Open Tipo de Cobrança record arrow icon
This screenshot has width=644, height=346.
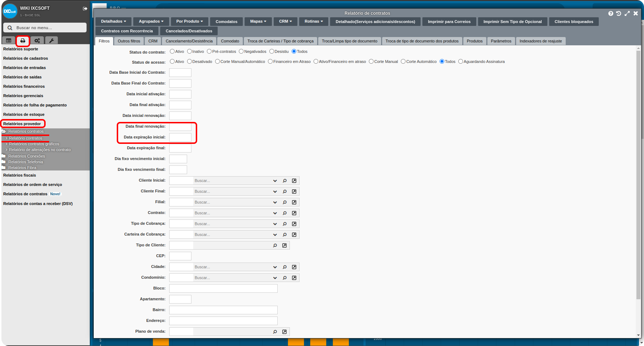294,224
